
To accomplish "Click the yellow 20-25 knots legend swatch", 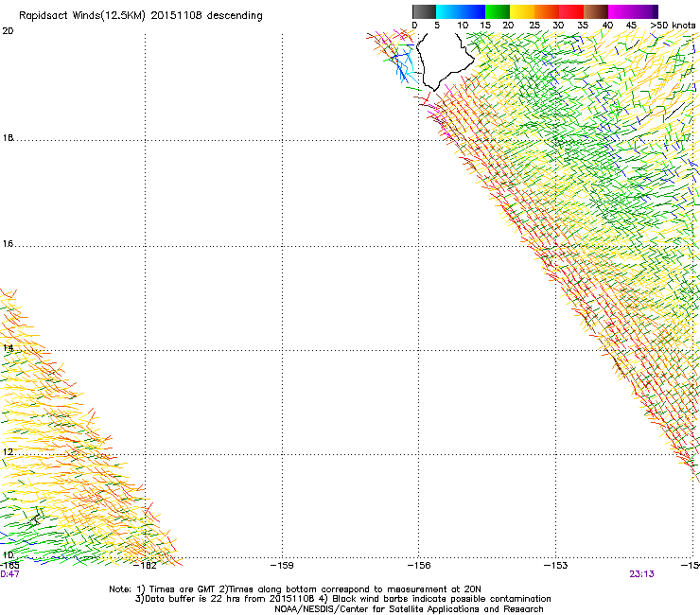I will pos(522,11).
